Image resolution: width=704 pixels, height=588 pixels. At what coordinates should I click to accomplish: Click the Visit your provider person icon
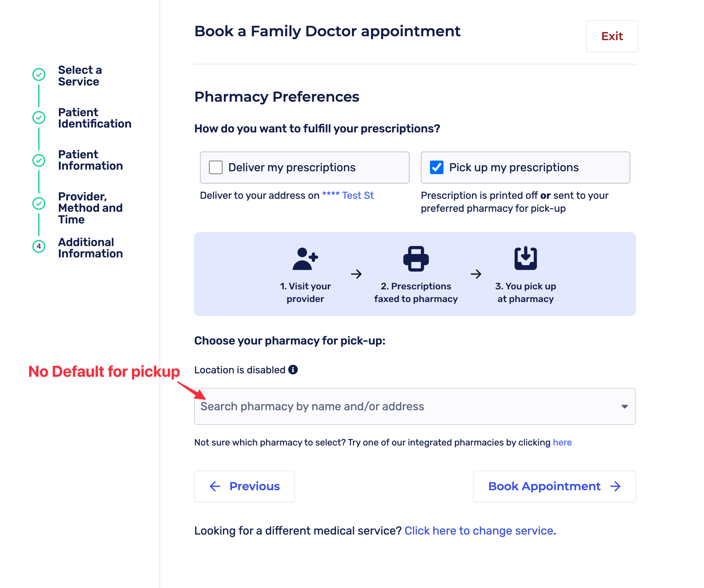(x=305, y=259)
